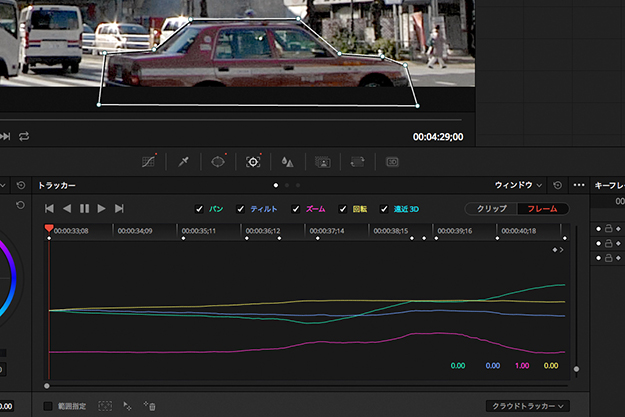Toggle the 遠近 3D checkbox

[x=384, y=209]
